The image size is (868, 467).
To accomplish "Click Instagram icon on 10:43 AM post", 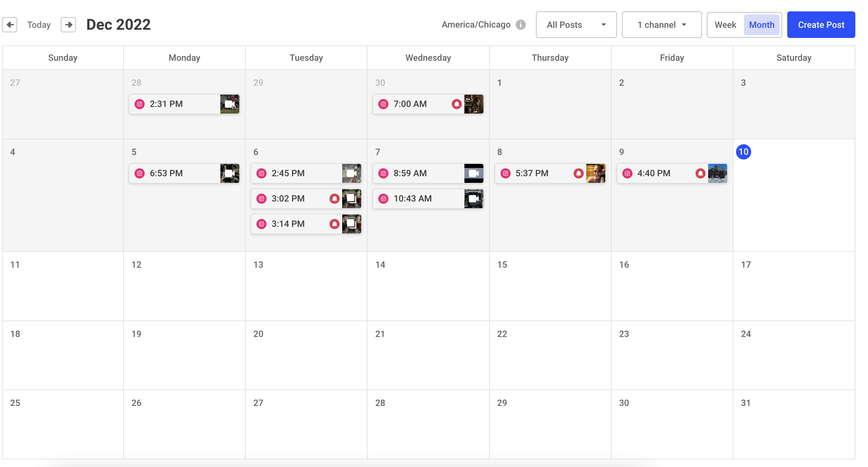I will 383,199.
